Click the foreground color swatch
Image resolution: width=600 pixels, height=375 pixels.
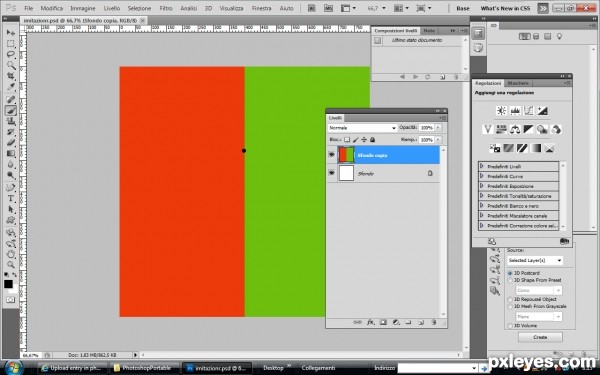8,284
